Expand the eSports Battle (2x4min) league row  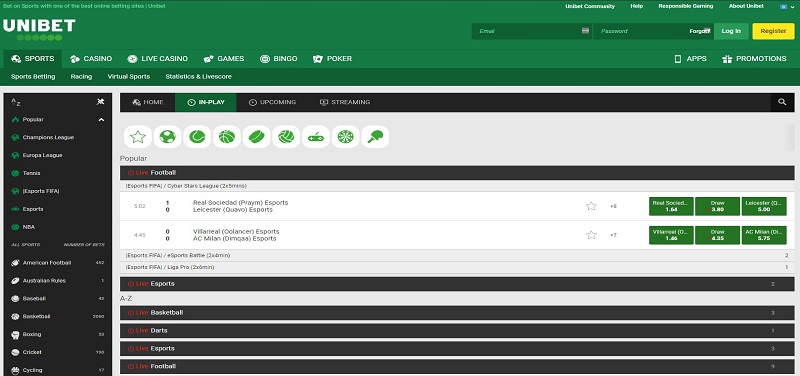coord(457,255)
